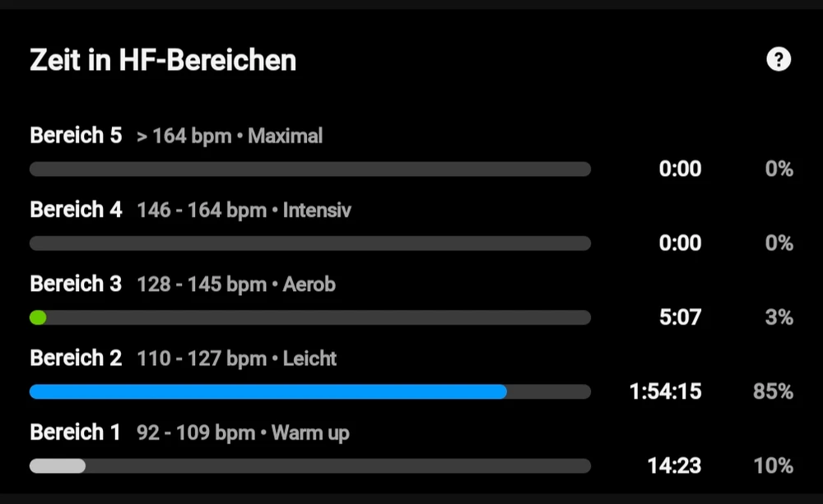The width and height of the screenshot is (823, 504).
Task: Click the blue Bereich 2 progress bar
Action: pos(267,392)
